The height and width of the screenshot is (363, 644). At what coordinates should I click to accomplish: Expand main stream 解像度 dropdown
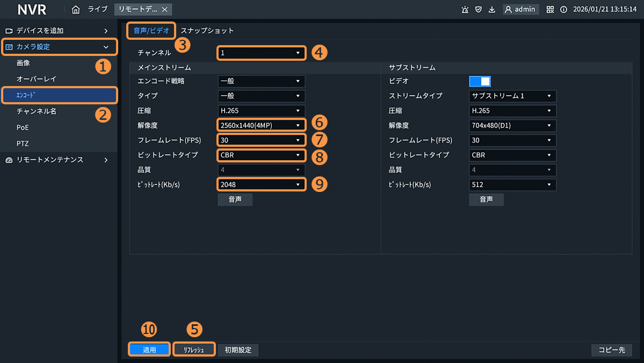pyautogui.click(x=262, y=125)
